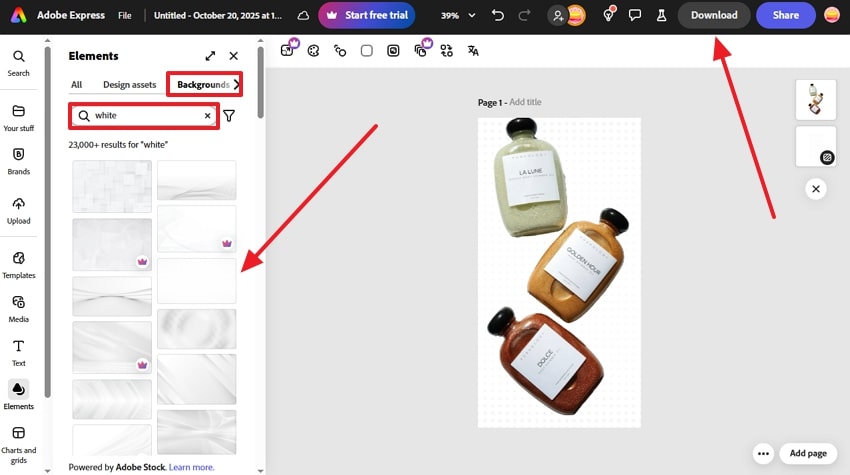This screenshot has width=850, height=475.
Task: Open the Text panel
Action: pyautogui.click(x=18, y=353)
